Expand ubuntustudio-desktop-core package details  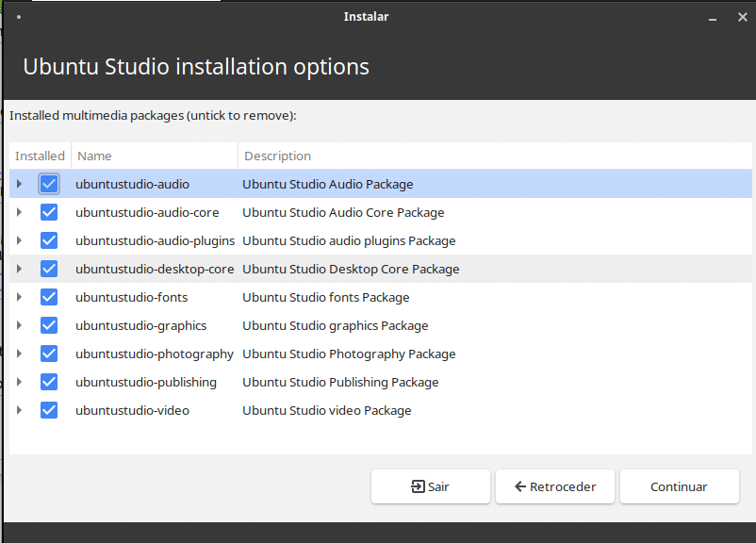pos(19,269)
